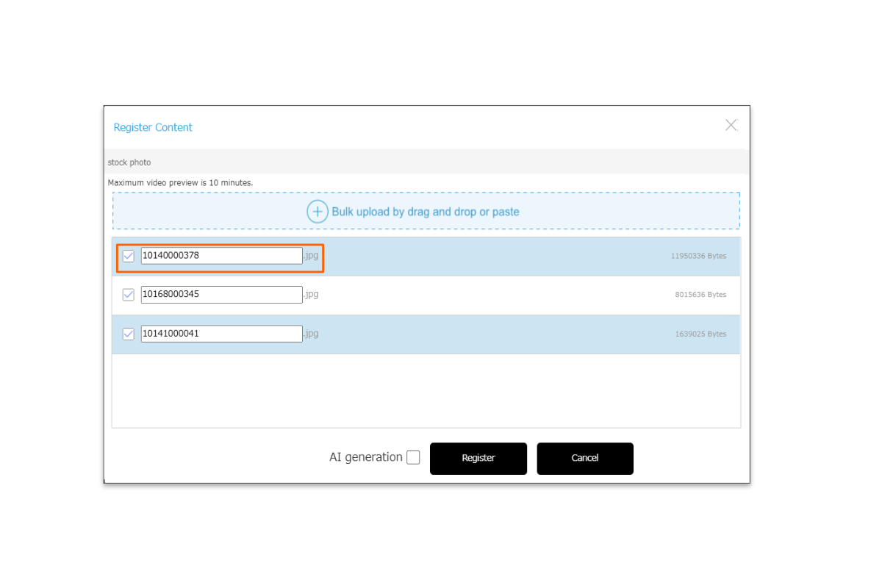Click the 11950336 Bytes file size
882x588 pixels.
[x=698, y=257]
